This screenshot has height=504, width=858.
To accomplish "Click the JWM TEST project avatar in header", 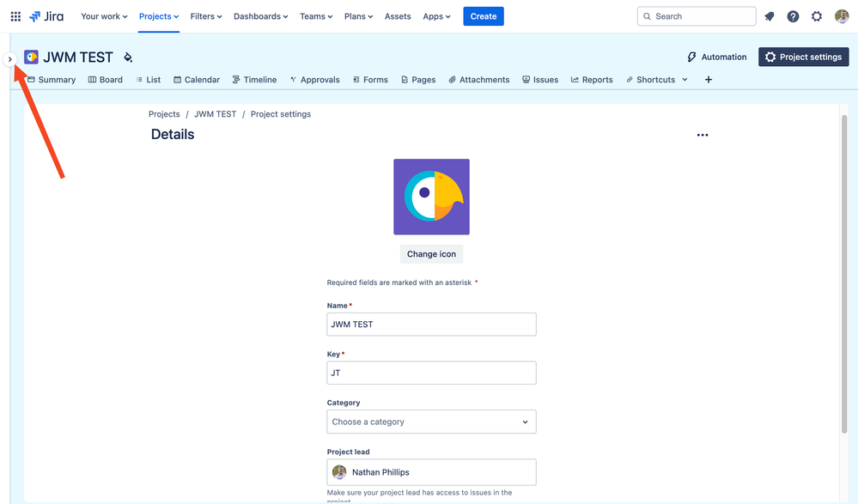I will tap(31, 57).
